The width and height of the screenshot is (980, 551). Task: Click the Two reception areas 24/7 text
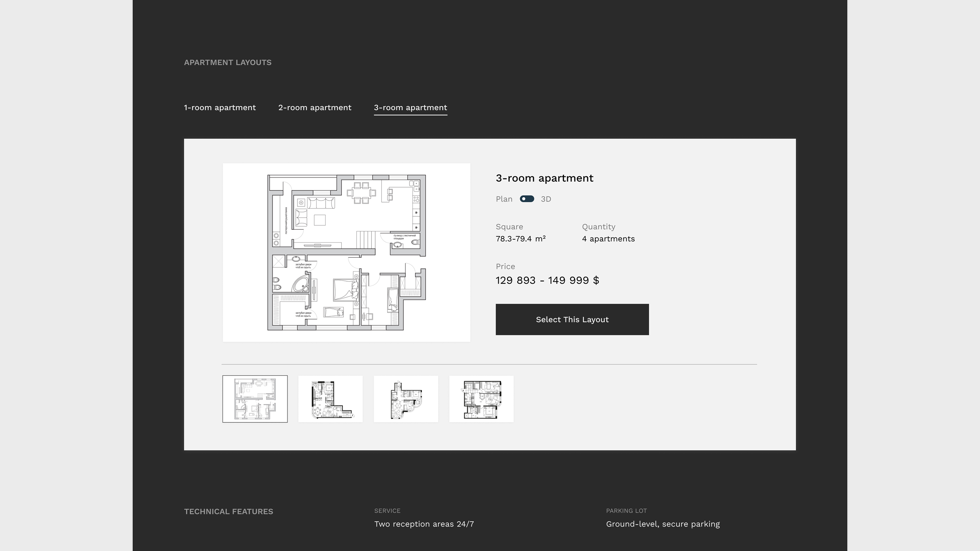tap(424, 524)
